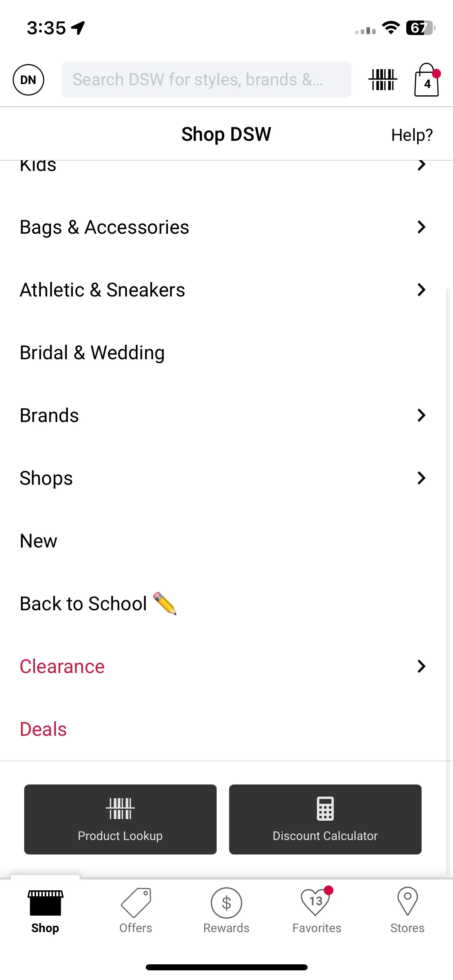Tap the DN profile avatar
Viewport: 453px width, 980px height.
click(x=28, y=80)
